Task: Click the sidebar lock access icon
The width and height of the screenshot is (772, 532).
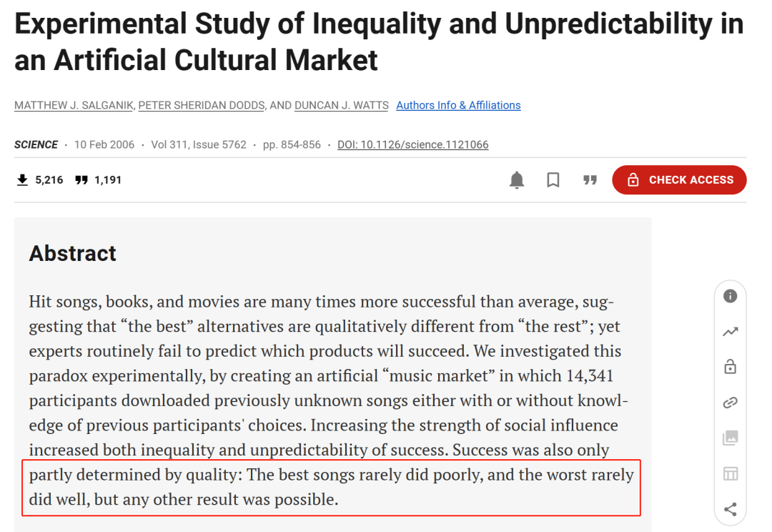Action: pyautogui.click(x=730, y=367)
